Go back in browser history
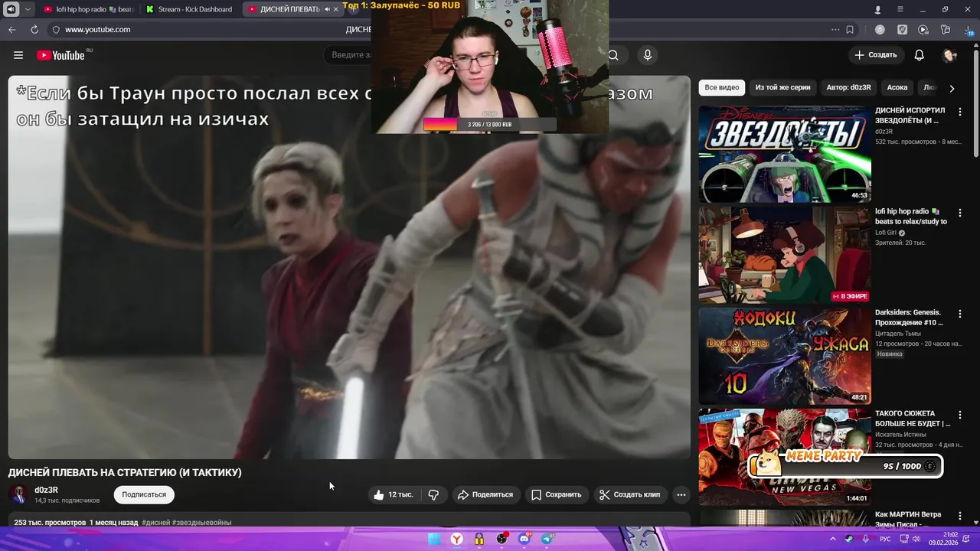Image resolution: width=980 pixels, height=551 pixels. pyautogui.click(x=12, y=30)
